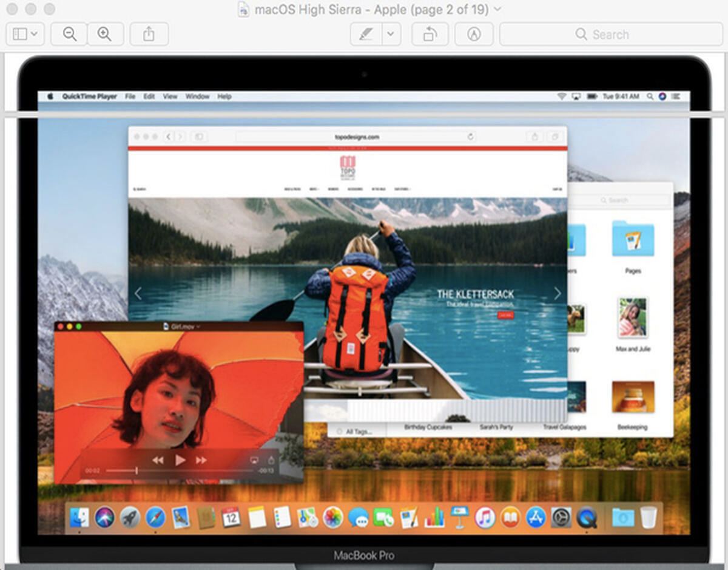The image size is (728, 570).
Task: Open Reminders list icon in Dock
Action: [x=282, y=517]
